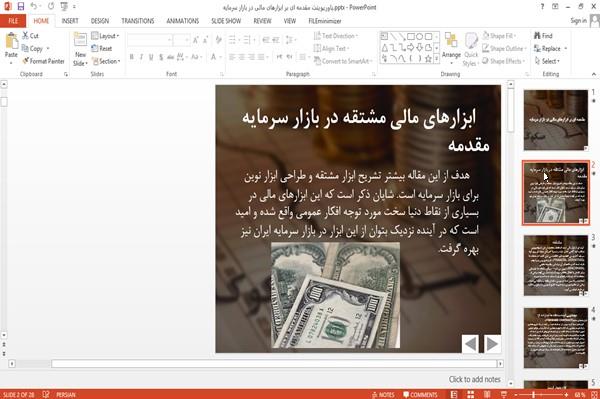The image size is (600, 399).
Task: Open the Layout dropdown
Action: 105,36
